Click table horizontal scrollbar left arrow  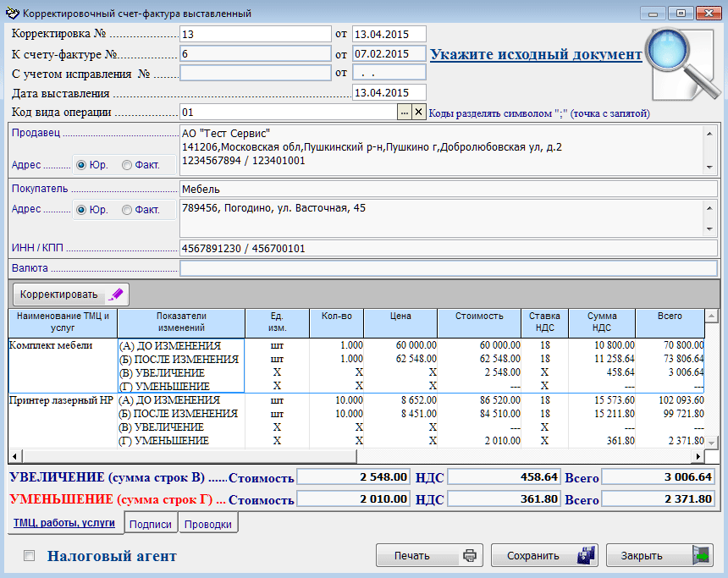[x=15, y=456]
